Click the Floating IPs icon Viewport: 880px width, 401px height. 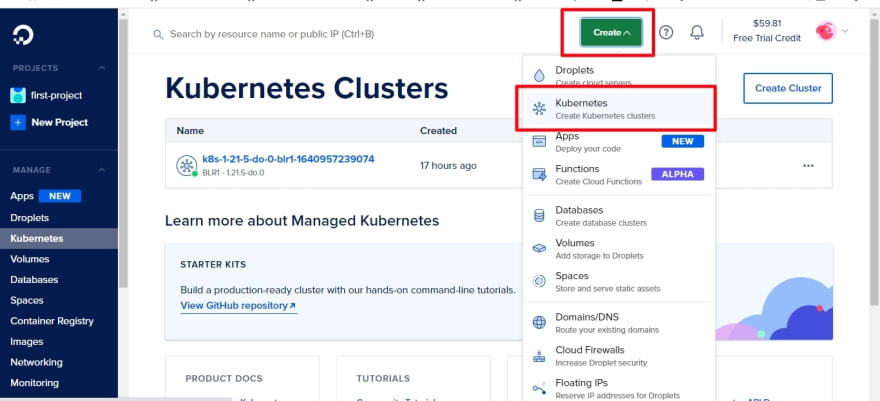(x=539, y=388)
